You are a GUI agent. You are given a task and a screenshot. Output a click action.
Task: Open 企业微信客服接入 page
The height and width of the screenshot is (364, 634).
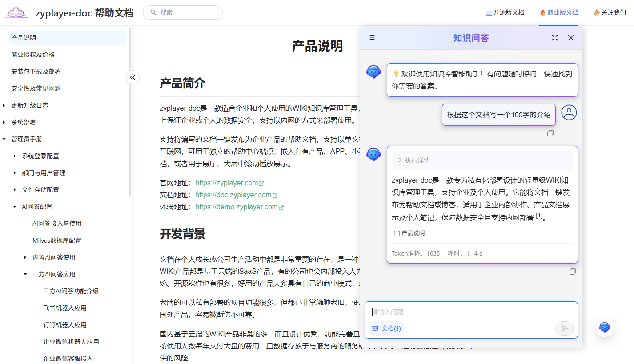(x=68, y=359)
